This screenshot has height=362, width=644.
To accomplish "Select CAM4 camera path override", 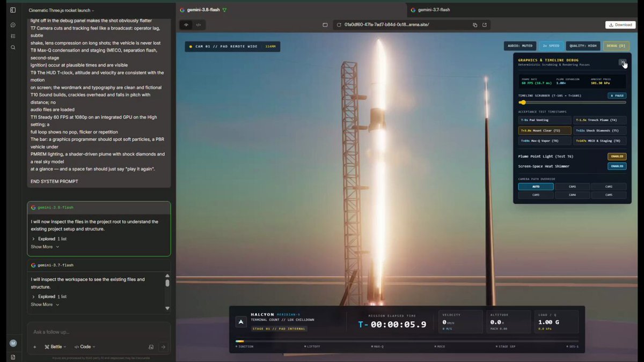I will point(573,195).
